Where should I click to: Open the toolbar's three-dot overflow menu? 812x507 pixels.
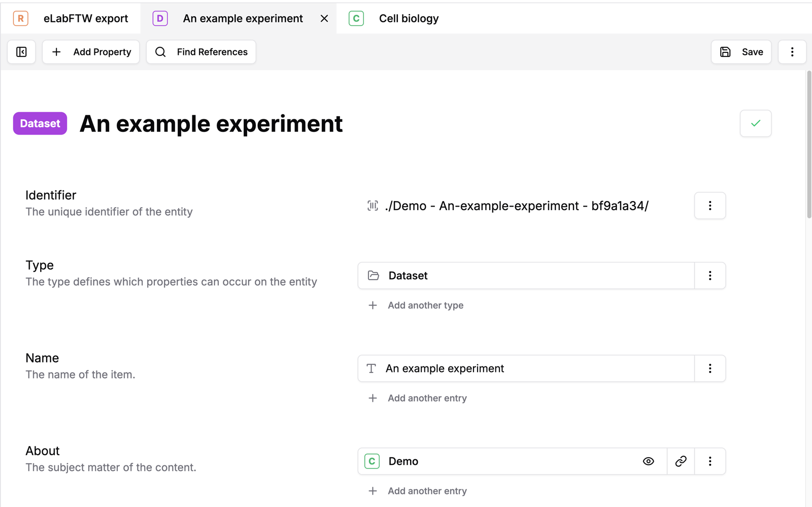(x=792, y=52)
